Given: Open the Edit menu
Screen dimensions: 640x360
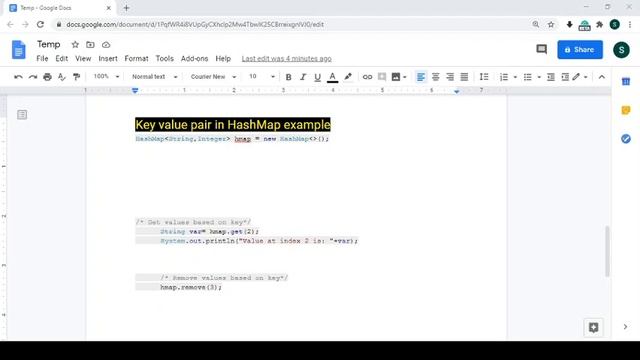Looking at the screenshot, I should (x=62, y=58).
